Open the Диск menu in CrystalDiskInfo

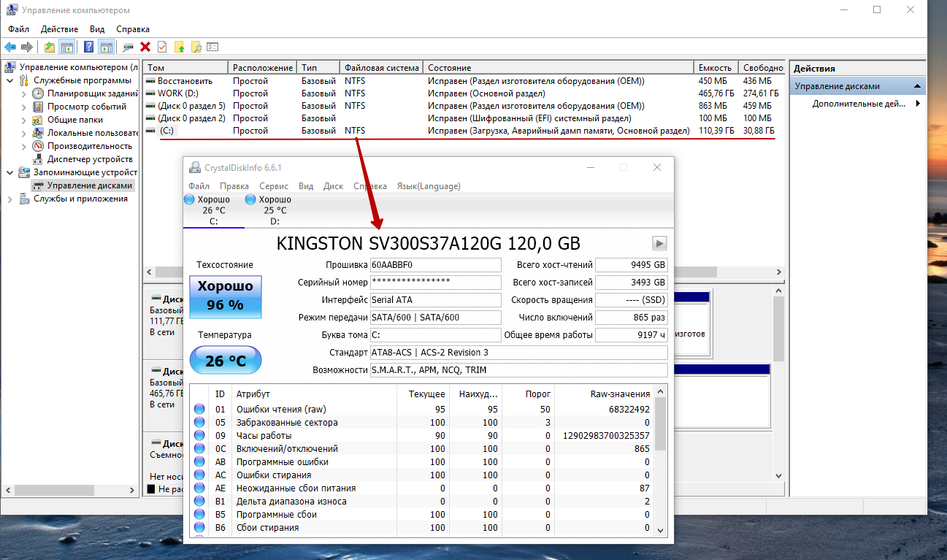(333, 186)
